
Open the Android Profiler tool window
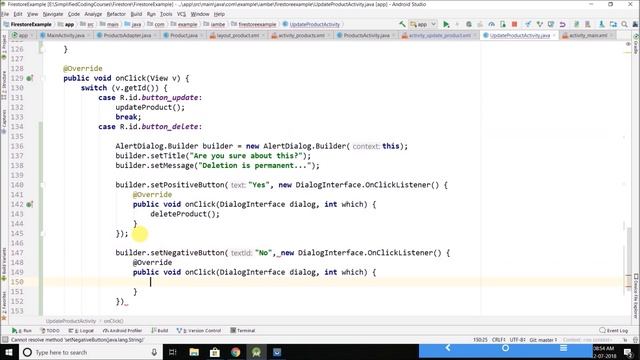point(122,331)
